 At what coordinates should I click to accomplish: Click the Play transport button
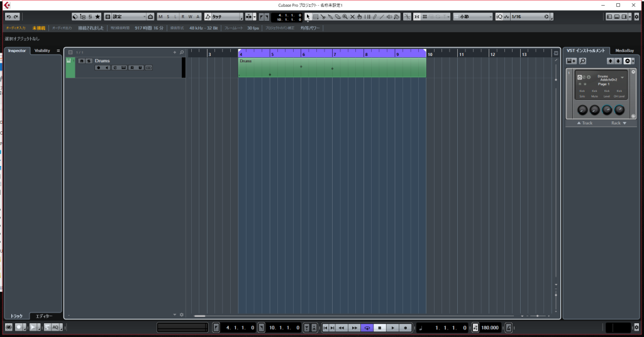[392, 328]
